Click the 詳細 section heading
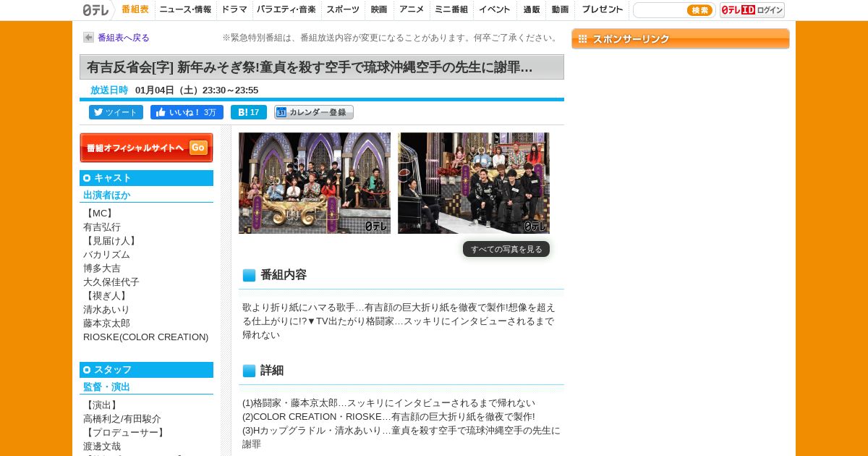This screenshot has height=456, width=868. tap(272, 371)
